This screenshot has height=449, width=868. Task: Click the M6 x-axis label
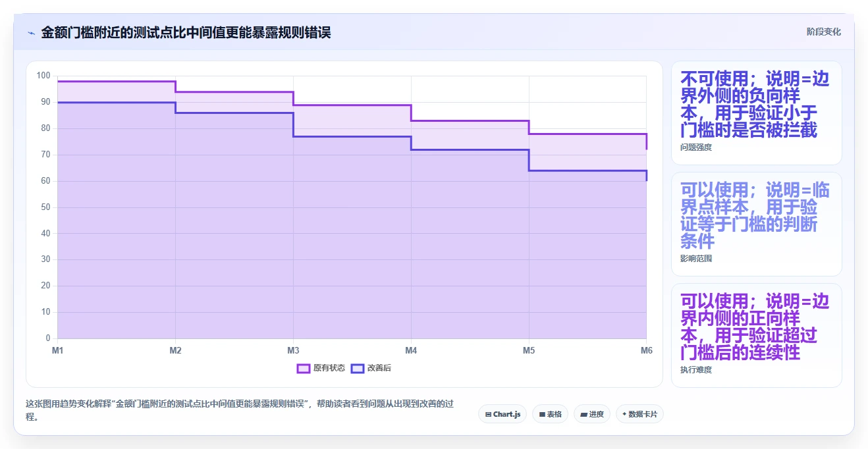646,350
